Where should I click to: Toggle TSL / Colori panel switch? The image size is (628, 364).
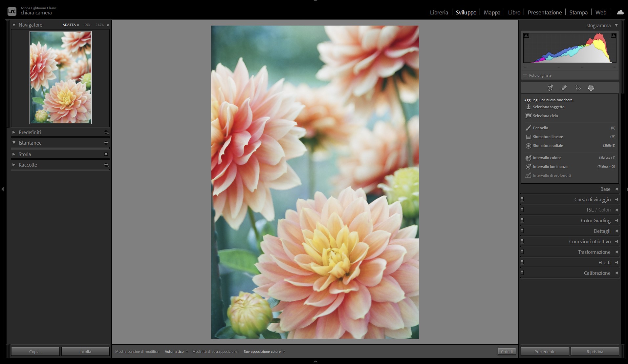click(x=522, y=209)
